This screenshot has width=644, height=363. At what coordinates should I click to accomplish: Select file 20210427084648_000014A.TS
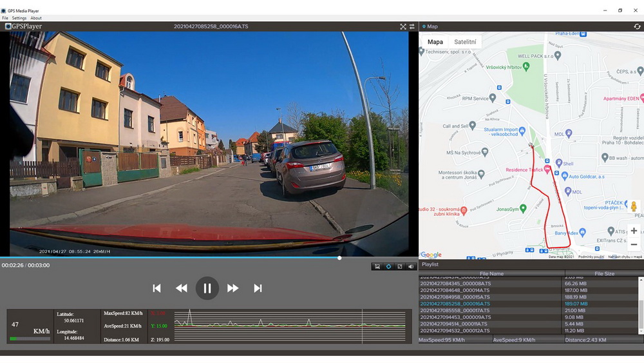tap(455, 290)
